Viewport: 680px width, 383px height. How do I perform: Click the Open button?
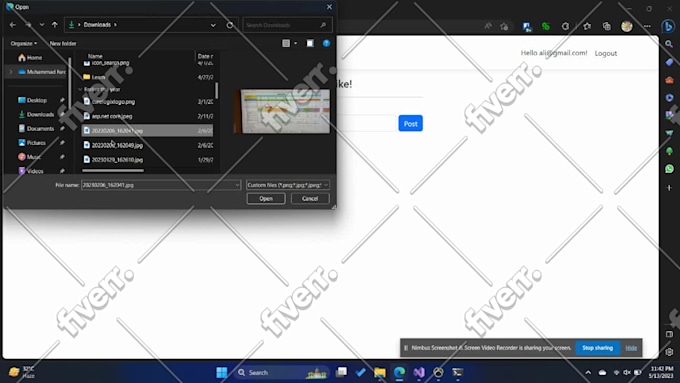pyautogui.click(x=266, y=199)
